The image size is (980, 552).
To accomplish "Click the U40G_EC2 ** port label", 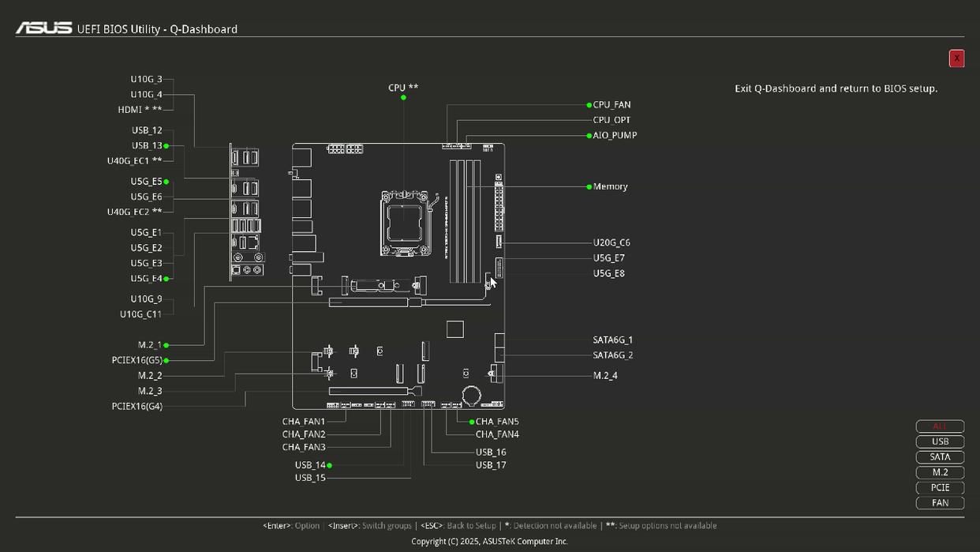I will (134, 212).
